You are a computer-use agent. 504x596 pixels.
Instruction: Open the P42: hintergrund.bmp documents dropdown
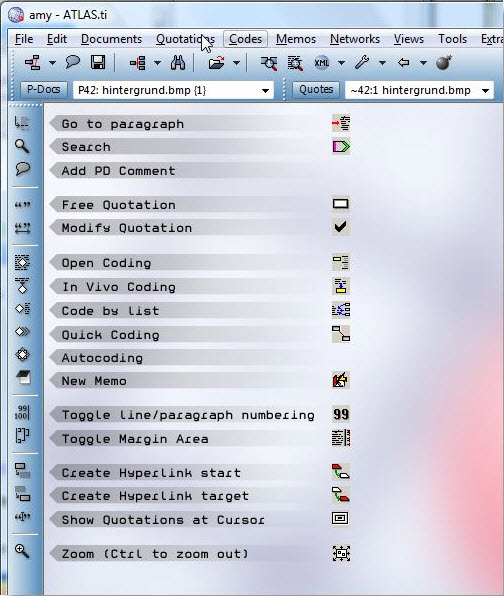[265, 91]
